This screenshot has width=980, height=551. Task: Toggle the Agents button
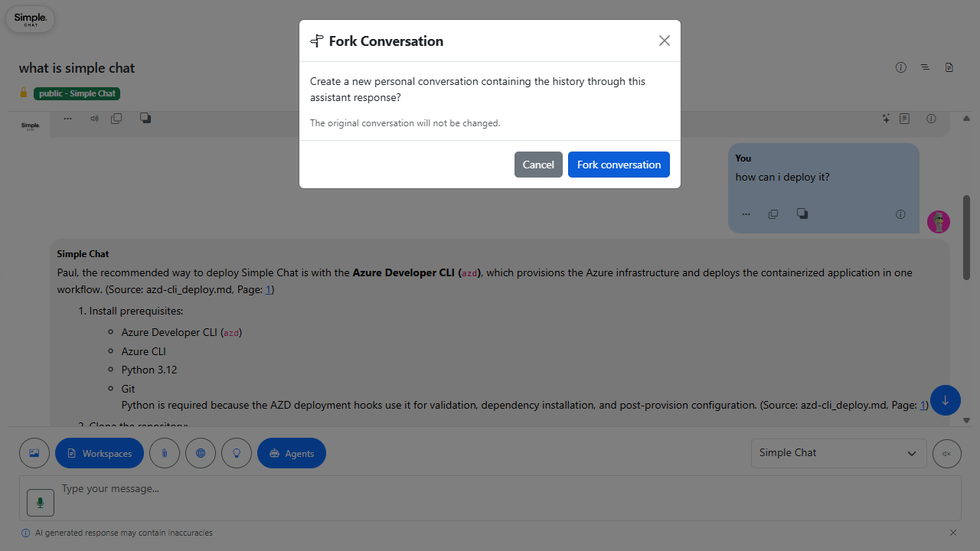292,453
